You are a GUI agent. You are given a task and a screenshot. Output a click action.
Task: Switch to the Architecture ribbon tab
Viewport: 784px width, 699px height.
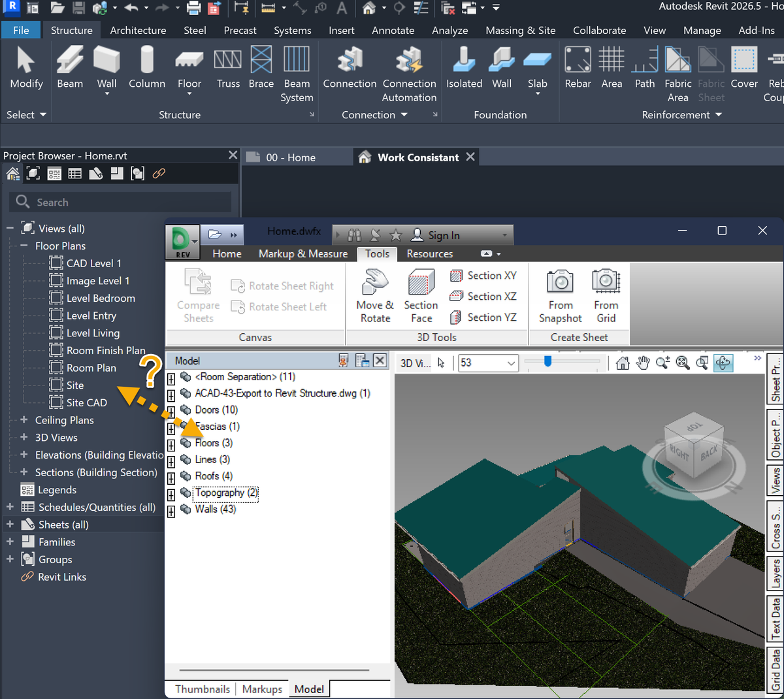pos(138,30)
